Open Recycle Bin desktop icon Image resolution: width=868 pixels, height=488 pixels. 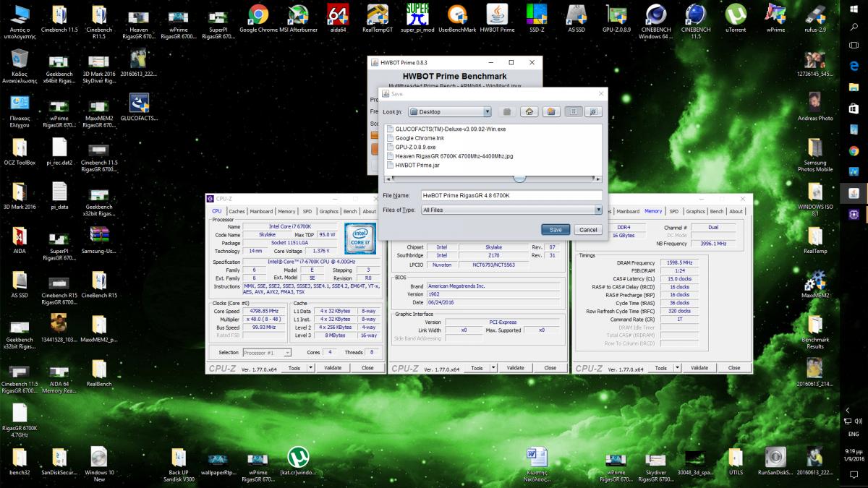point(19,67)
